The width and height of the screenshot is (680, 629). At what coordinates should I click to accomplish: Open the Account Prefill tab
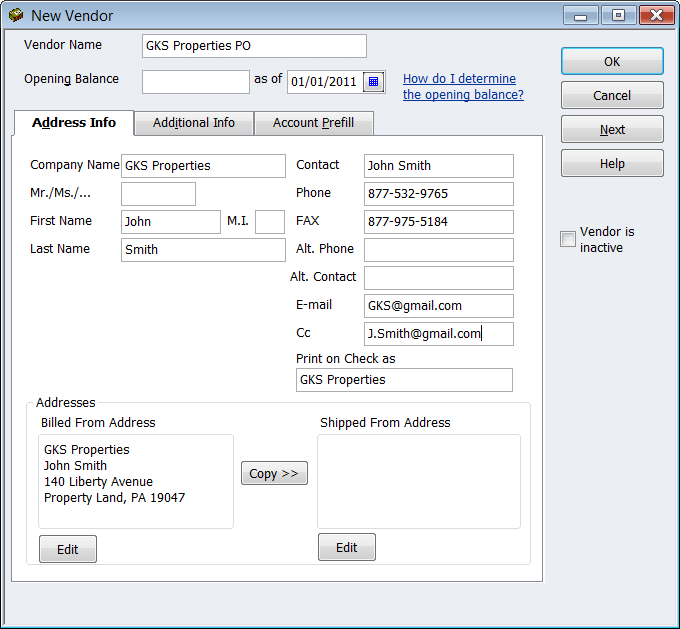tap(314, 123)
